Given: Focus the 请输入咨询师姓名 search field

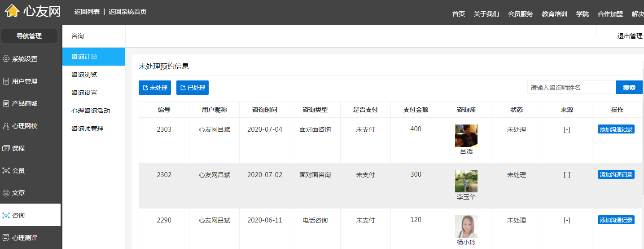Looking at the screenshot, I should coord(571,88).
